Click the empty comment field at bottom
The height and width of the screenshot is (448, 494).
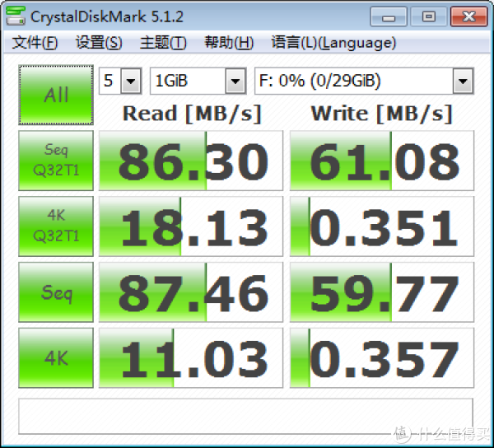point(245,417)
